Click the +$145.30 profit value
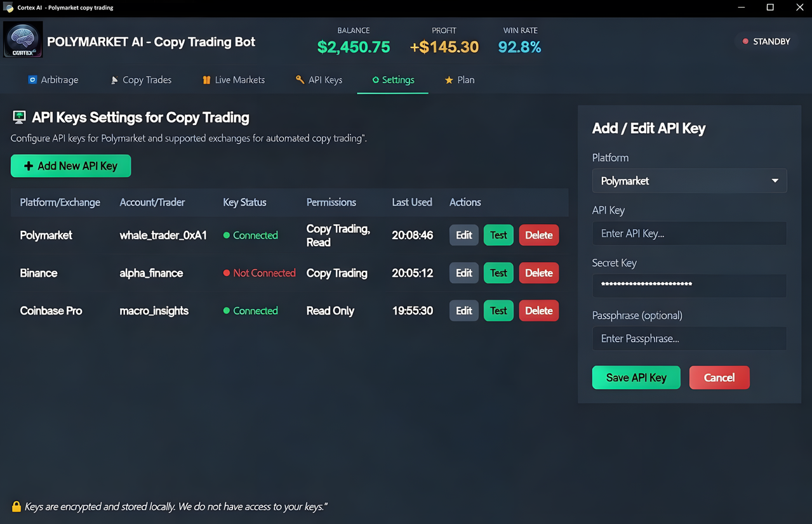812x524 pixels. (444, 47)
